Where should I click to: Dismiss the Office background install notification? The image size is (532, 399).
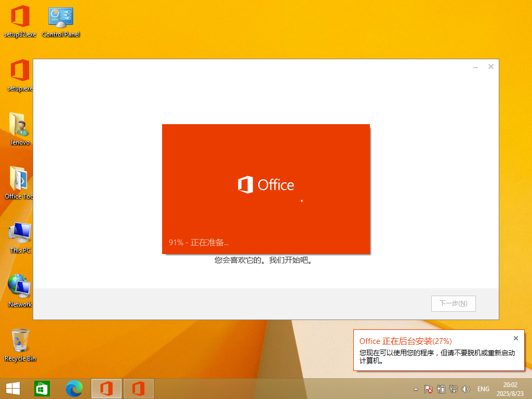click(515, 338)
